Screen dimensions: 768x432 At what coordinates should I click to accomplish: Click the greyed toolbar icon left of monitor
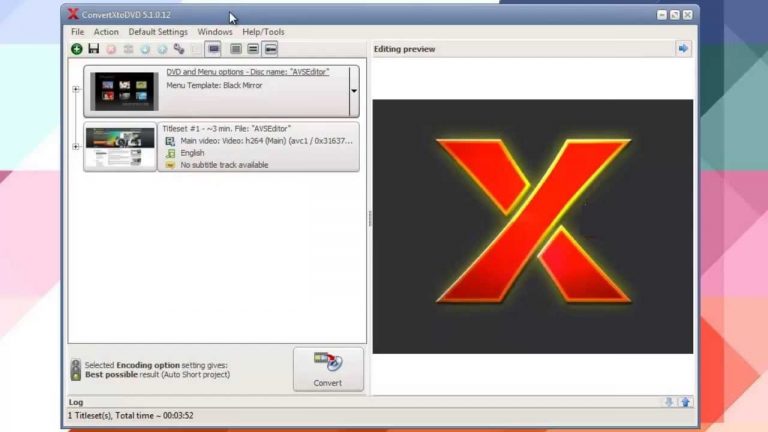point(196,49)
